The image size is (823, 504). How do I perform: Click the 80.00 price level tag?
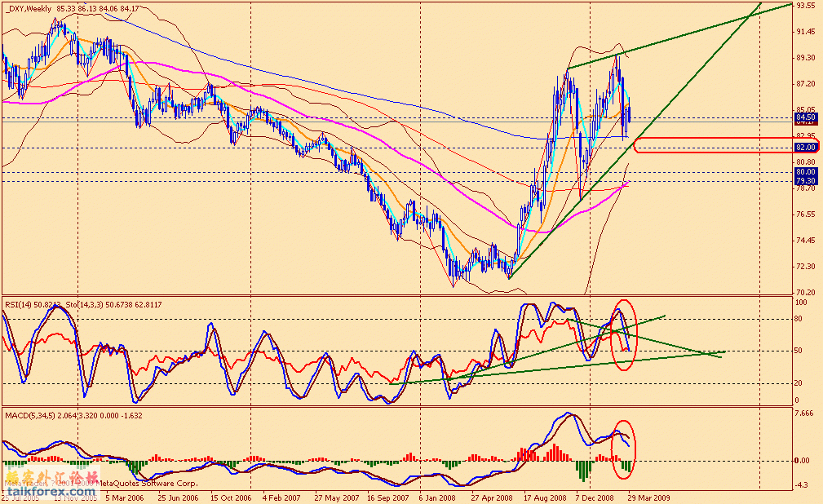pos(806,172)
